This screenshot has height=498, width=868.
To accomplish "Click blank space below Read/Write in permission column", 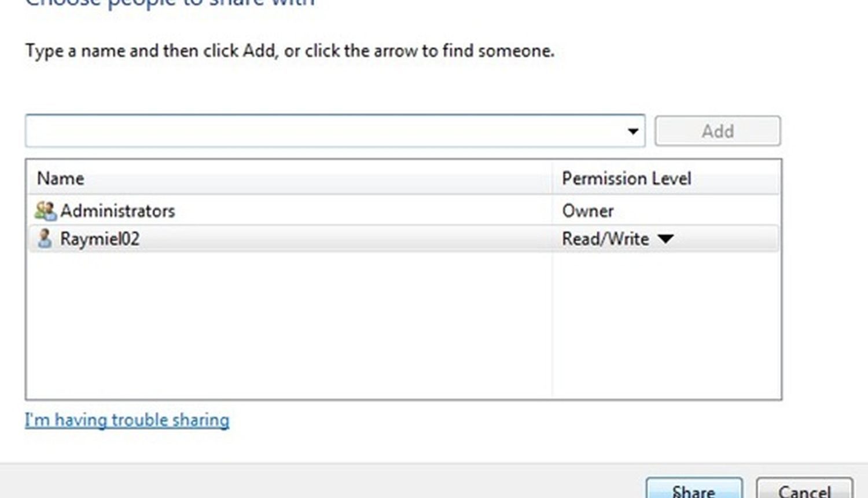I will 665,324.
